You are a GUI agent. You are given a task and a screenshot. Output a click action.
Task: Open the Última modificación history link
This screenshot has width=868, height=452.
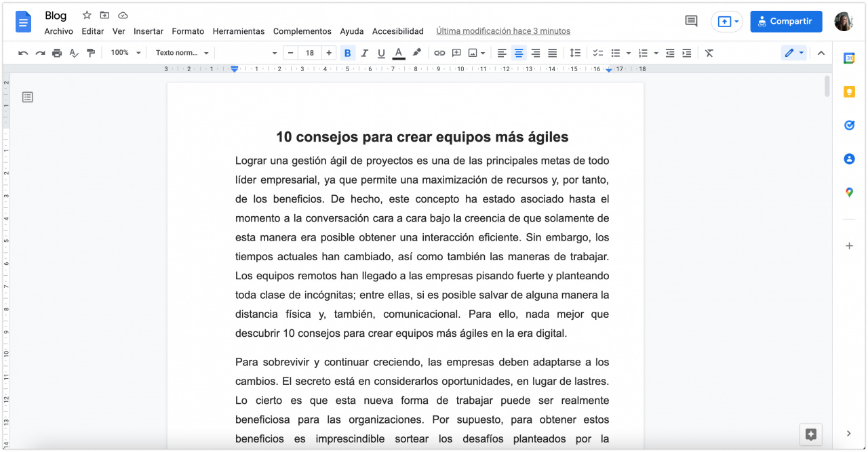click(502, 31)
